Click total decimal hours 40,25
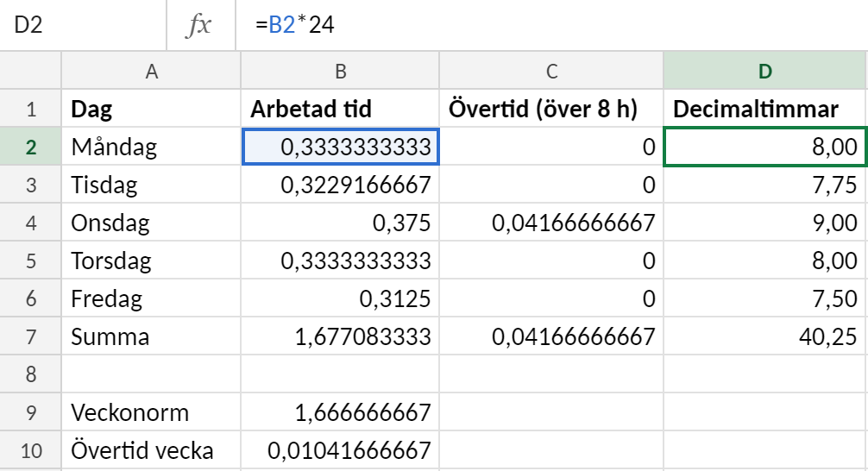Image resolution: width=868 pixels, height=471 pixels. coord(765,336)
